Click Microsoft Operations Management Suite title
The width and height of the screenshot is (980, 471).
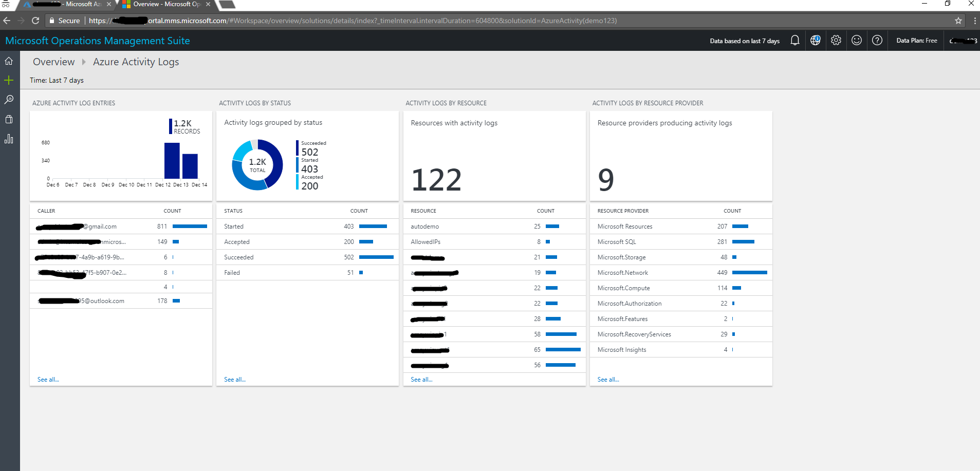click(x=98, y=41)
